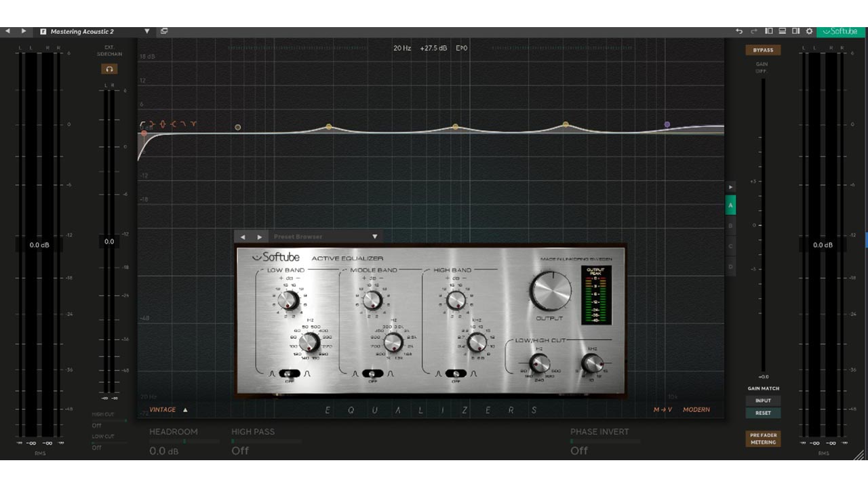The height and width of the screenshot is (488, 868).
Task: Flip the Middle Band off switch
Action: (x=372, y=373)
